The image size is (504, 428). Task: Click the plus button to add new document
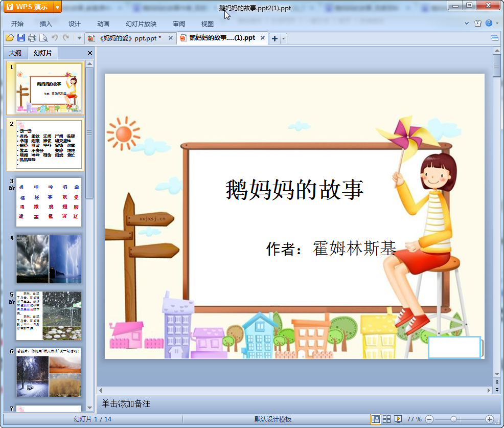coord(274,38)
